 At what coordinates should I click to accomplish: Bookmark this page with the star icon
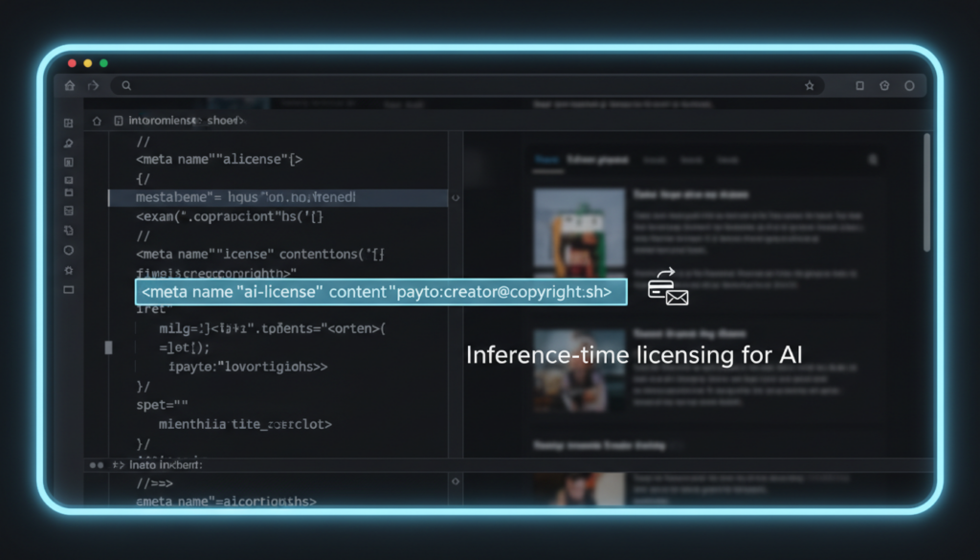click(x=810, y=86)
